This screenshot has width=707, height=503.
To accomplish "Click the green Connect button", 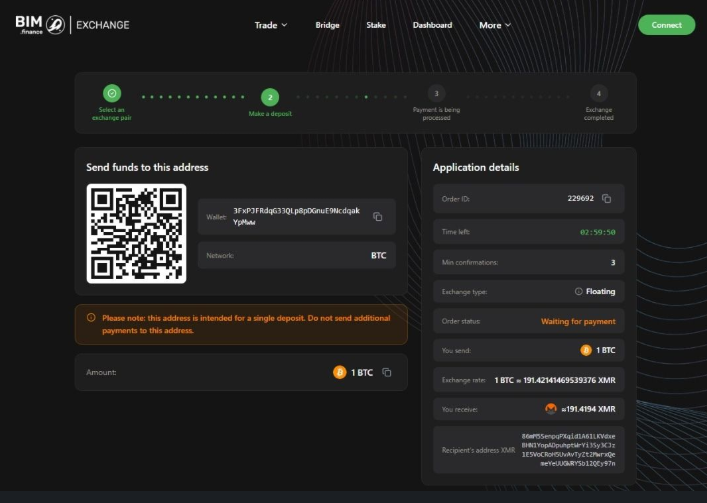I will click(666, 25).
